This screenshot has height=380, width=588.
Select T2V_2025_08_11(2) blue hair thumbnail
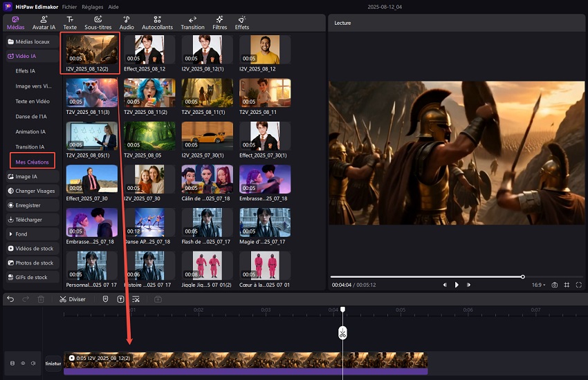(149, 93)
